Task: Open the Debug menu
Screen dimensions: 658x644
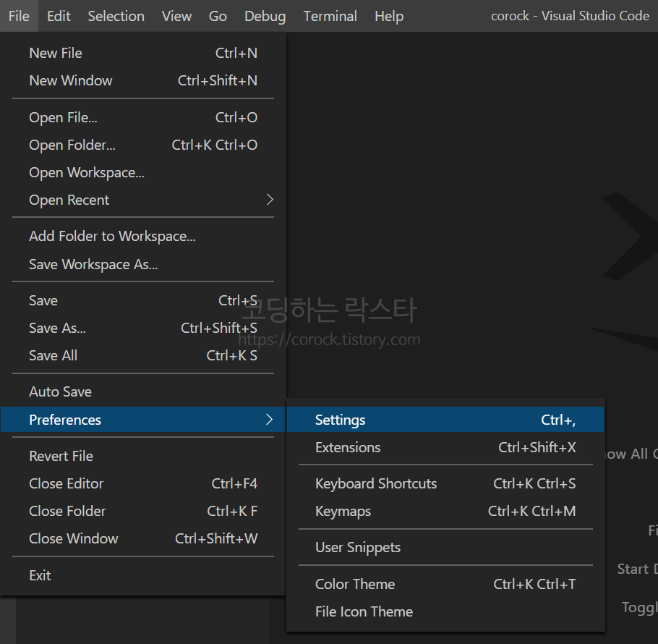Action: [265, 16]
